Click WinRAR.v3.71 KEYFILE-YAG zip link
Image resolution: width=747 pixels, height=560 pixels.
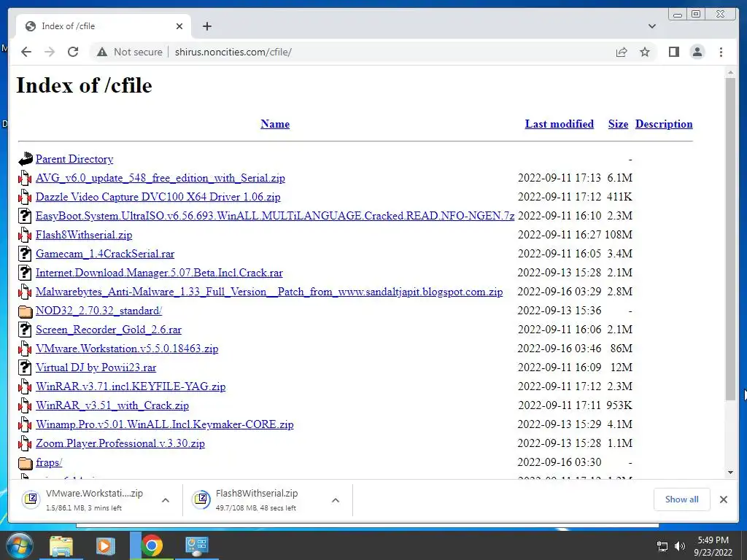131,386
